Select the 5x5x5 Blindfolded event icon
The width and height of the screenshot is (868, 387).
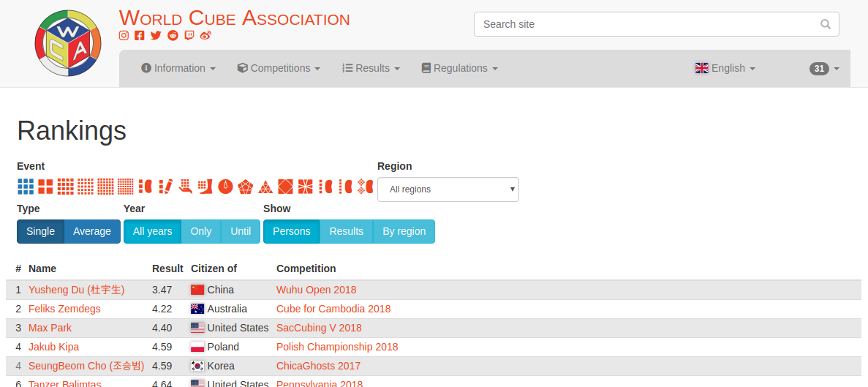pyautogui.click(x=345, y=187)
